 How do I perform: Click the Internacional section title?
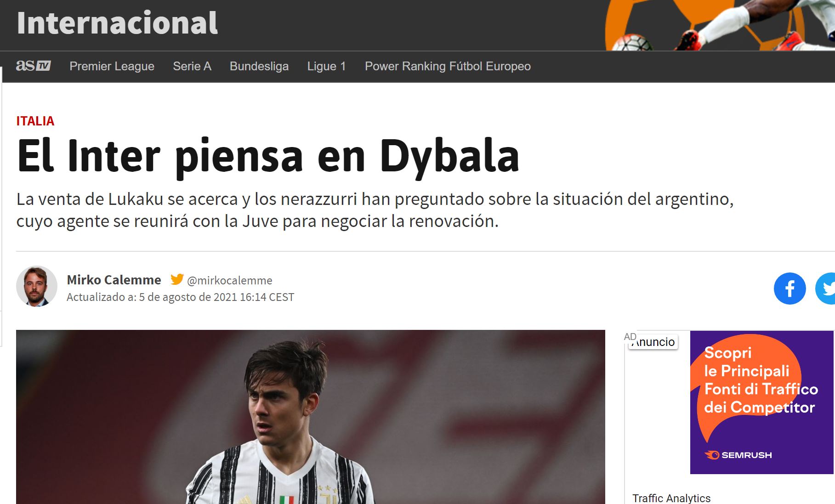tap(117, 23)
